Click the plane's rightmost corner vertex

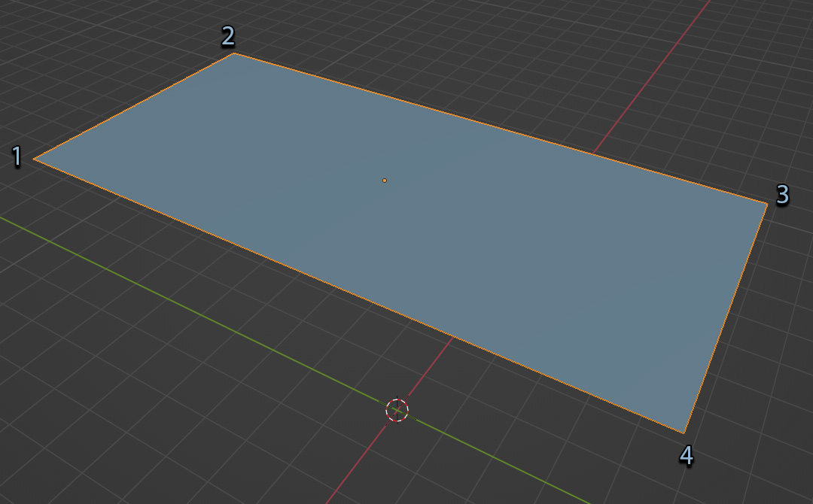767,204
